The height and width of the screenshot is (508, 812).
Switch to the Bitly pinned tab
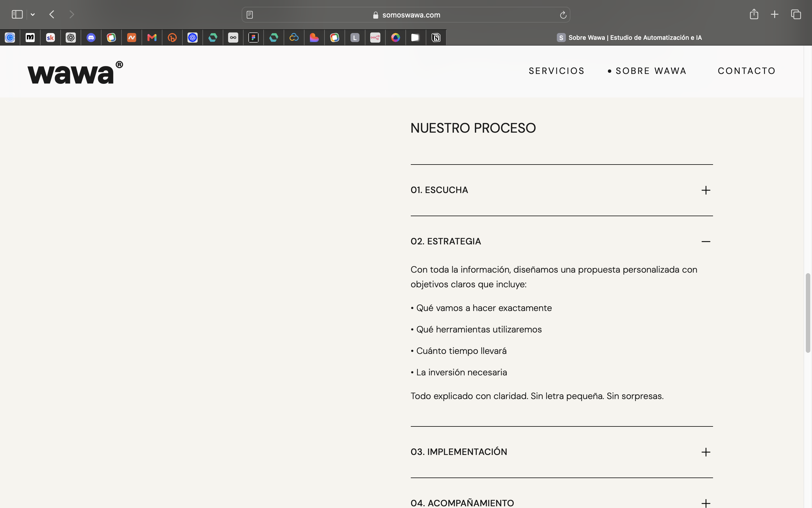coord(172,38)
